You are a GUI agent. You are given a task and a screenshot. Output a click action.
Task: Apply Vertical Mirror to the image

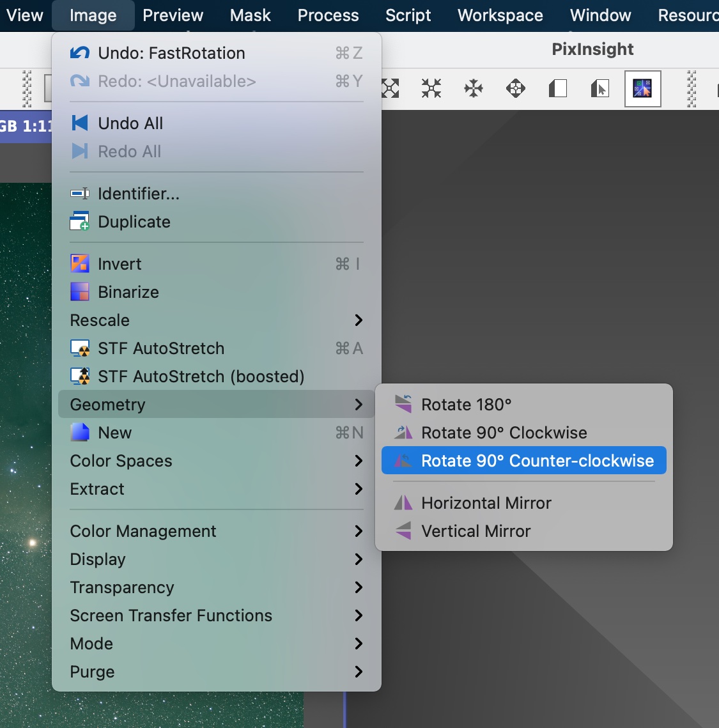475,531
